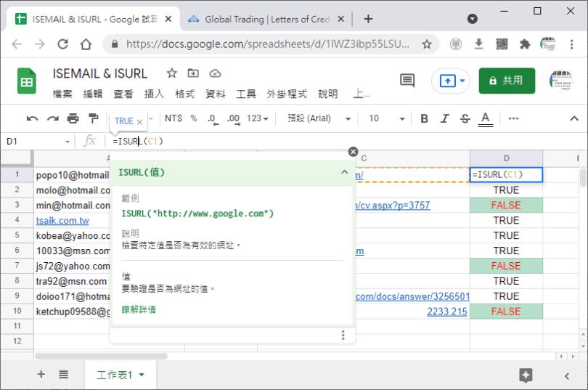Go to the browser home page
The width and height of the screenshot is (588, 390).
pyautogui.click(x=86, y=44)
